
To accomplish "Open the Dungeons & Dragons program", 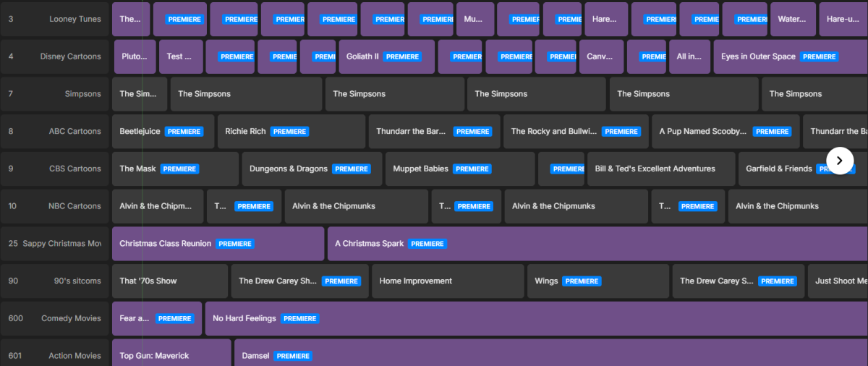I will point(312,169).
